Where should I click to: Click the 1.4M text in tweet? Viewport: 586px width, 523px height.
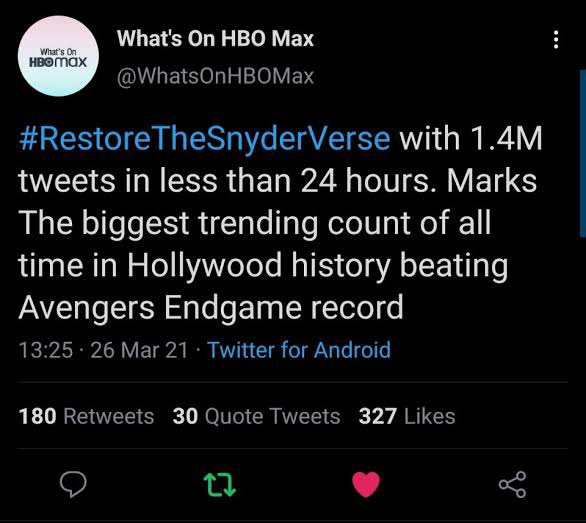(506, 139)
